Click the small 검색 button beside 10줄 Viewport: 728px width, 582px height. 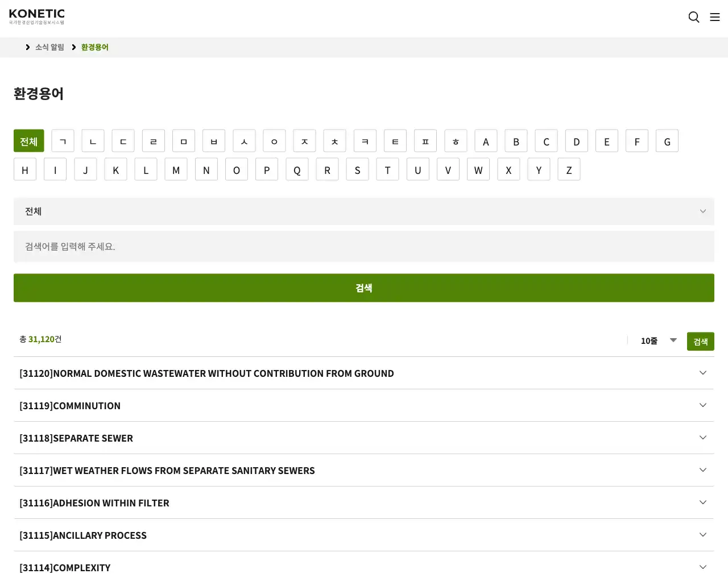(x=701, y=341)
